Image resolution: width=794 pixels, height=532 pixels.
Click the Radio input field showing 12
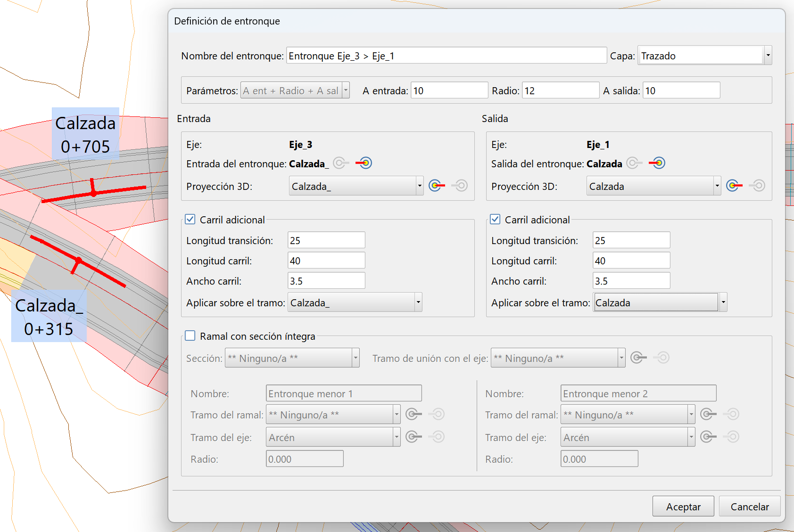point(560,90)
